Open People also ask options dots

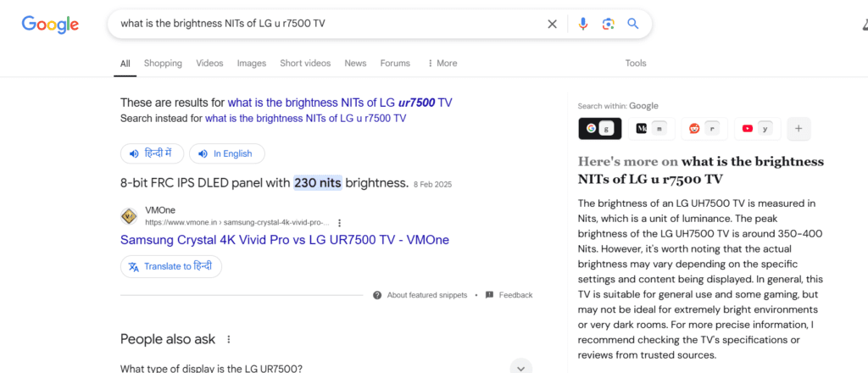tap(229, 339)
